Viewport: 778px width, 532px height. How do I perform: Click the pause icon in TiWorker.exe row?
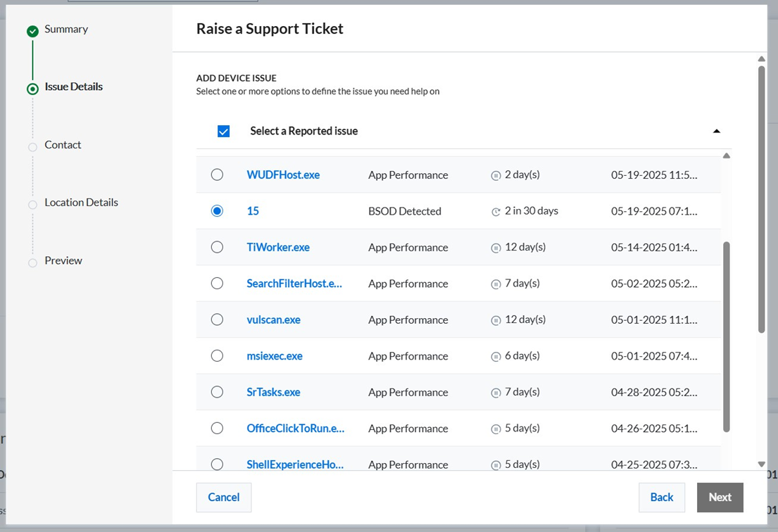tap(496, 248)
